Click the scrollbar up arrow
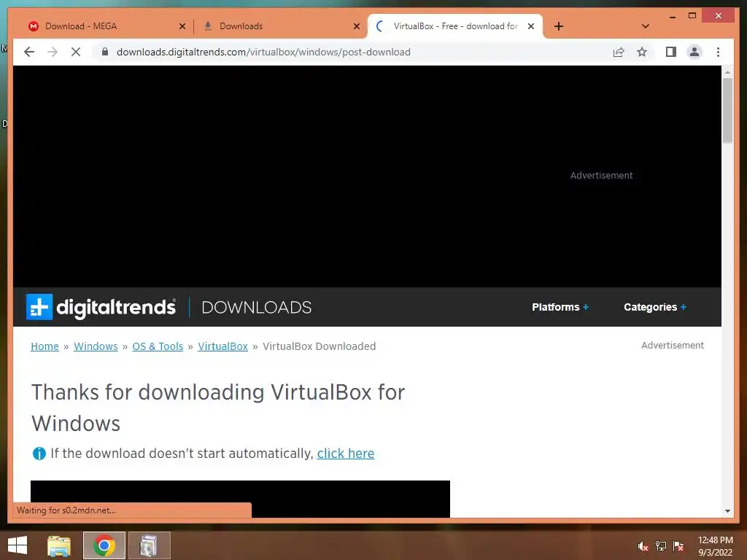This screenshot has width=747, height=560. 727,72
